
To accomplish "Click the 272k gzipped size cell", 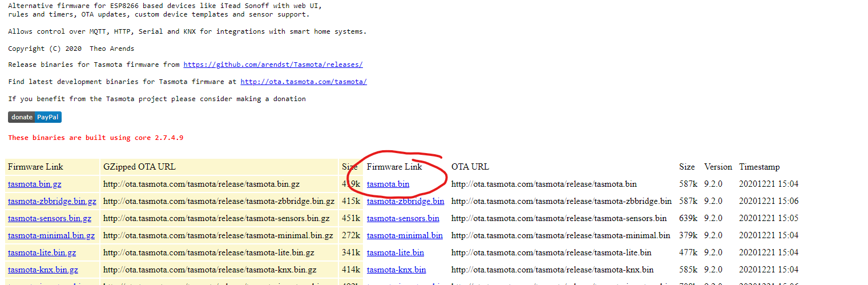I will [351, 235].
